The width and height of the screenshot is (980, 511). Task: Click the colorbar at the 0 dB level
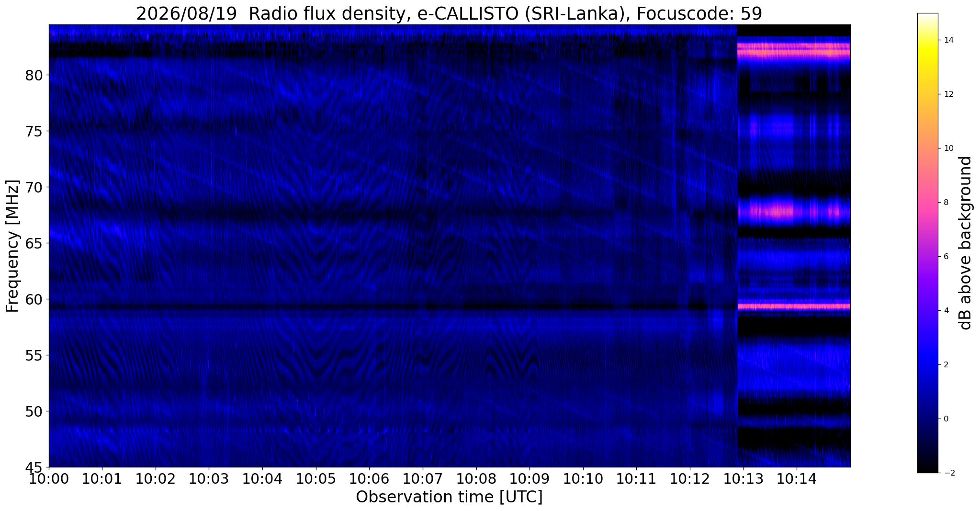(x=927, y=419)
